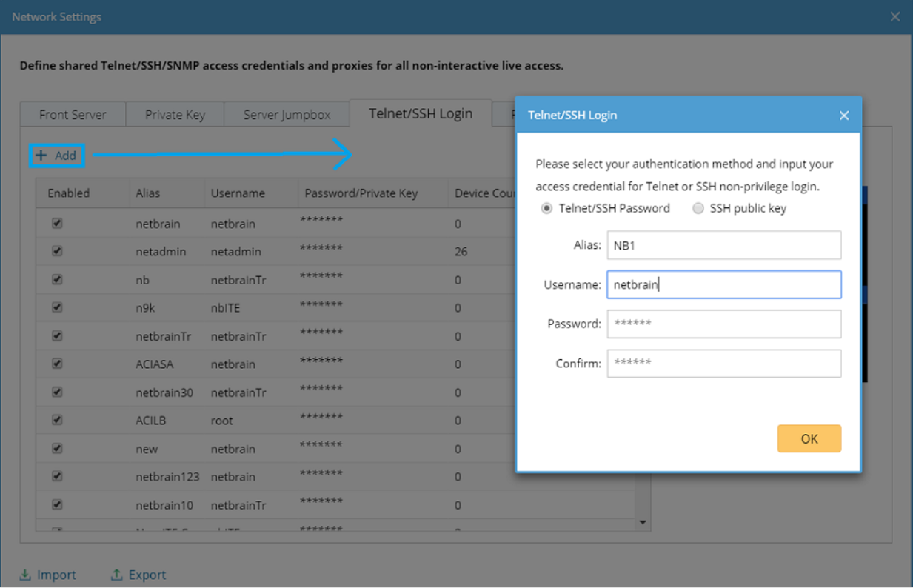913x588 pixels.
Task: Switch to the Front Server tab
Action: [73, 115]
